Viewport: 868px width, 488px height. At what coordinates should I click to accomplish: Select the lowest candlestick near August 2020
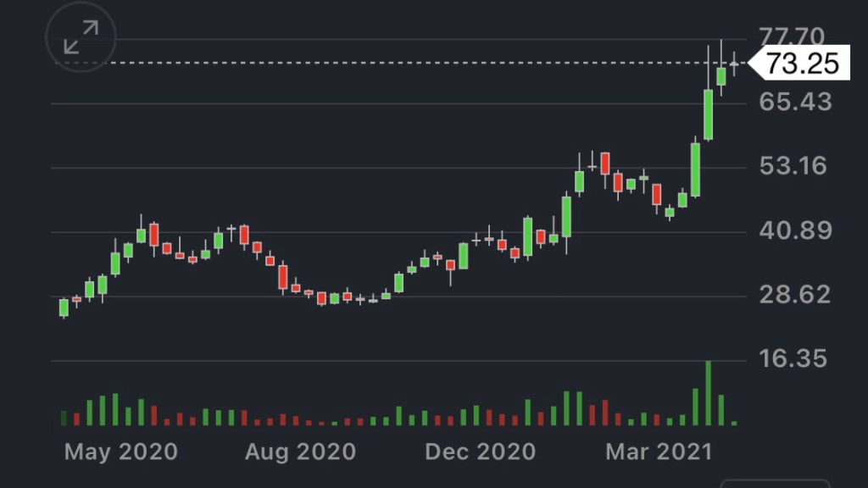[322, 299]
